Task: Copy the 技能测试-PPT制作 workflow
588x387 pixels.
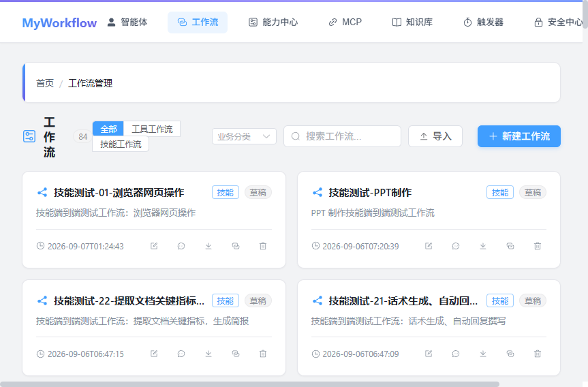Action: (x=510, y=246)
